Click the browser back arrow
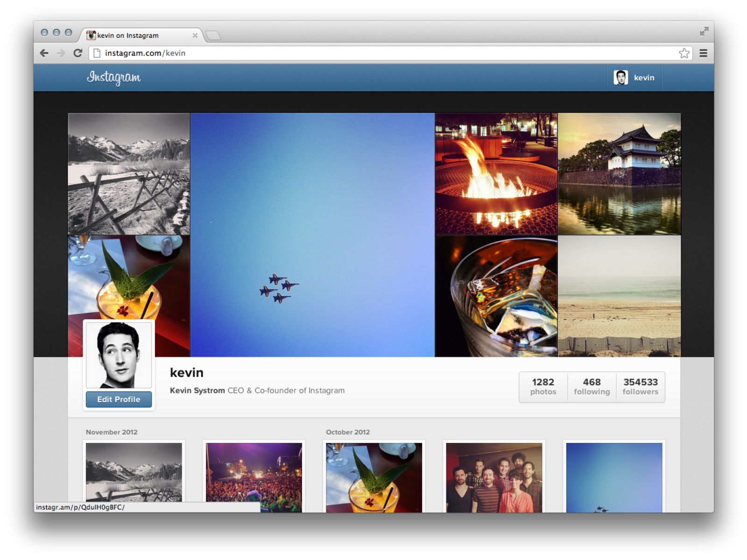Image resolution: width=747 pixels, height=560 pixels. pyautogui.click(x=44, y=53)
